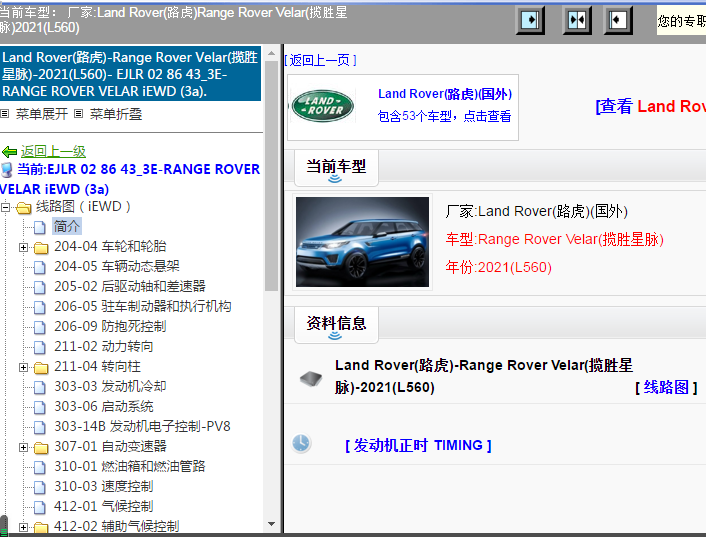This screenshot has height=537, width=706.
Task: Click the center-split double arrow toolbar button
Action: click(577, 20)
